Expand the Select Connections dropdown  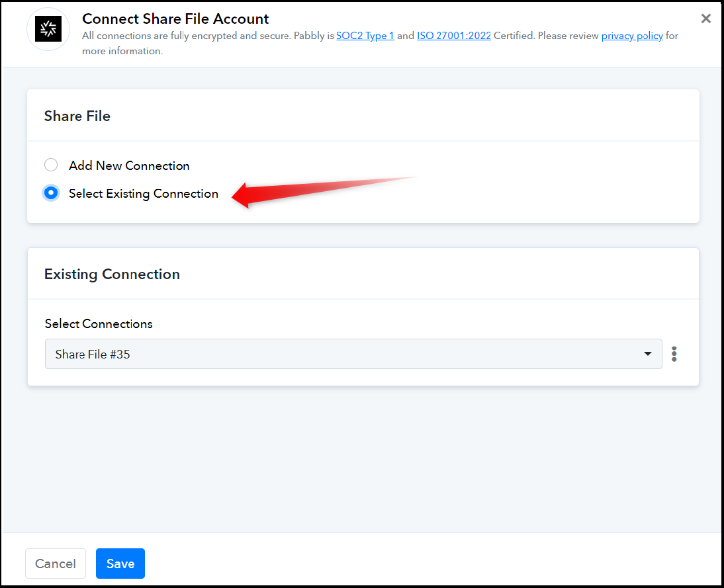click(353, 354)
